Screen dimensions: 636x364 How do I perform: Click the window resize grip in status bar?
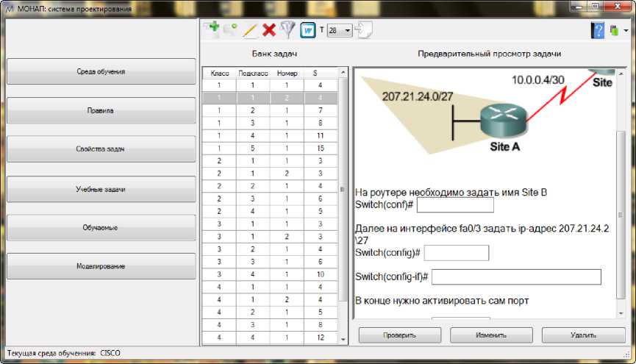click(626, 354)
